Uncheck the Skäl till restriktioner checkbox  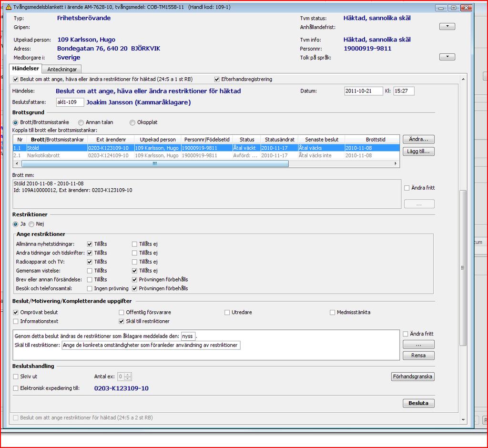(x=122, y=321)
